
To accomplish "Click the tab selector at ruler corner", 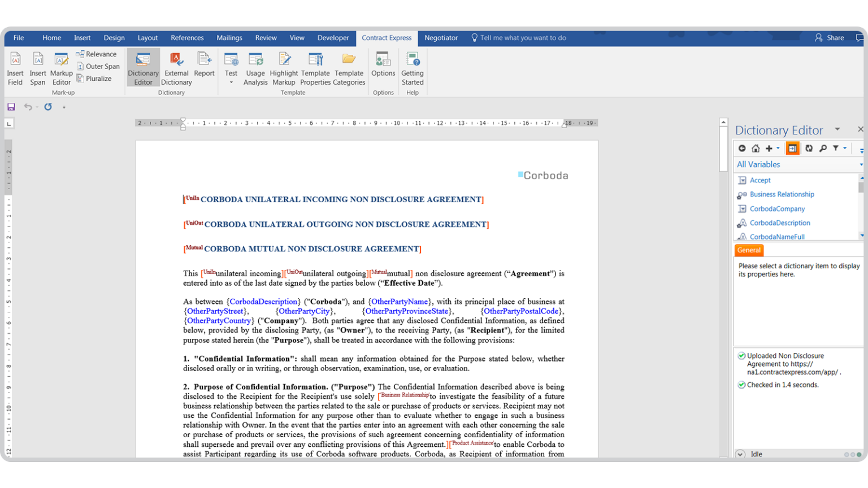I will [x=9, y=123].
